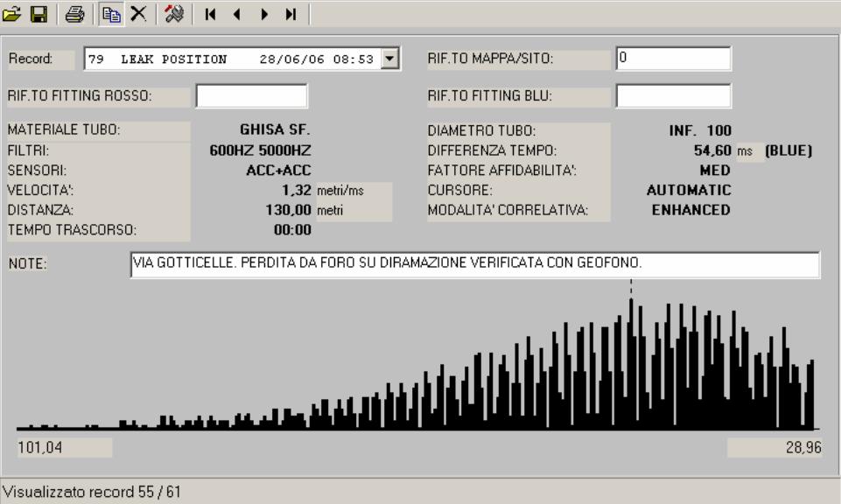Viewport: 841px width, 504px height.
Task: Click the NOTE text field
Action: [475, 263]
